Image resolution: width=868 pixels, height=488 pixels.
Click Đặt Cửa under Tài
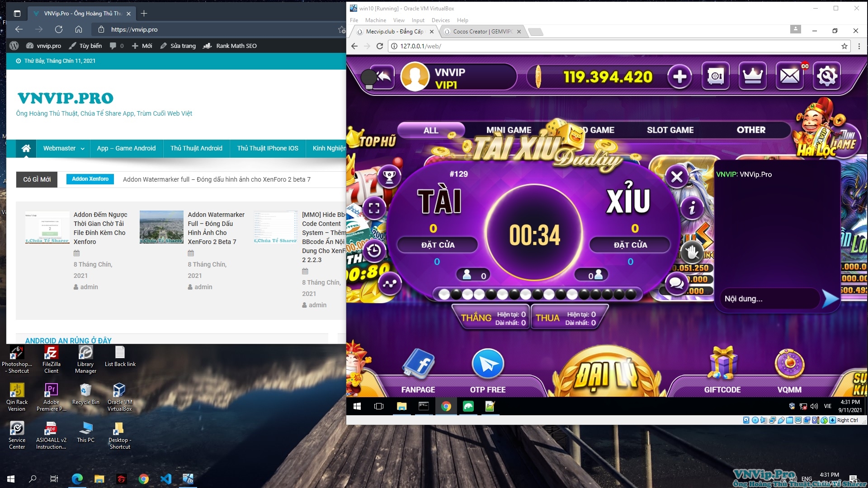438,245
